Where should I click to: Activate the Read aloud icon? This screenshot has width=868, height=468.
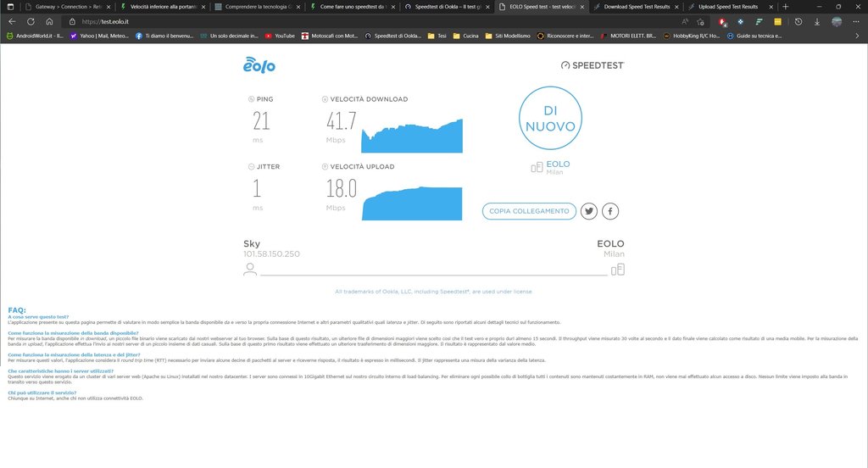(x=685, y=21)
